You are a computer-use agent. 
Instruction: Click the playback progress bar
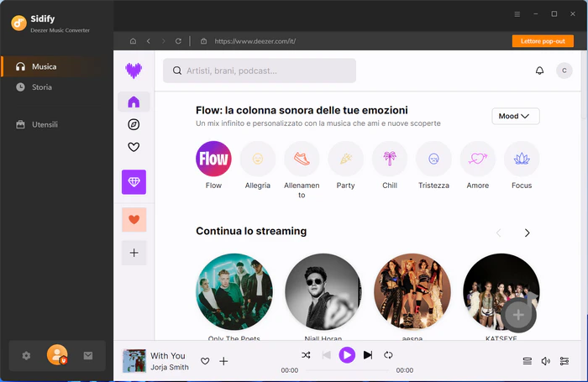tap(347, 370)
